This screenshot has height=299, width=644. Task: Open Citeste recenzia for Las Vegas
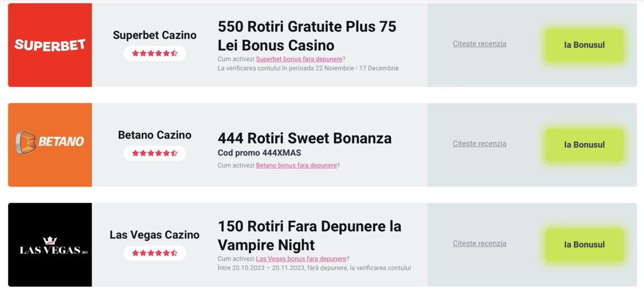click(x=479, y=243)
